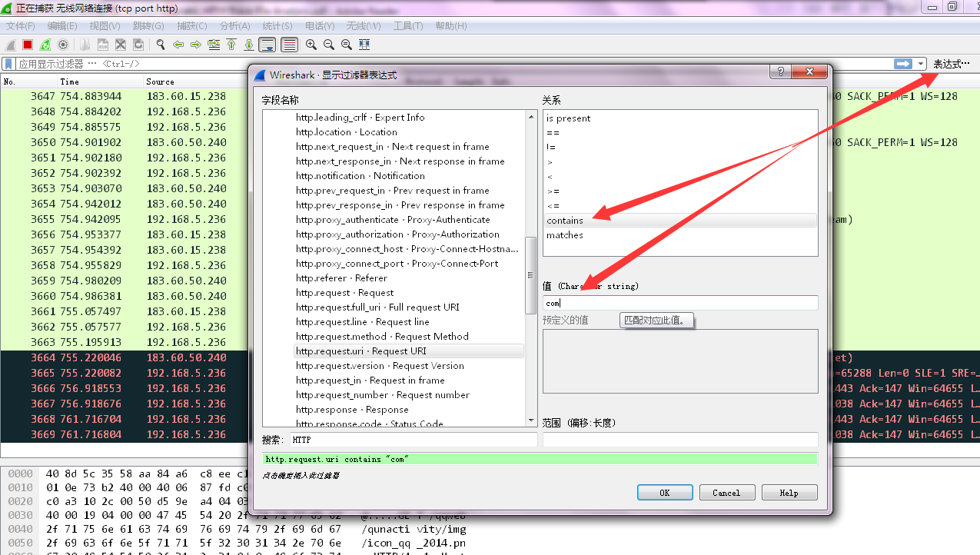Click the open capture file icon
The width and height of the screenshot is (980, 555).
tap(85, 45)
